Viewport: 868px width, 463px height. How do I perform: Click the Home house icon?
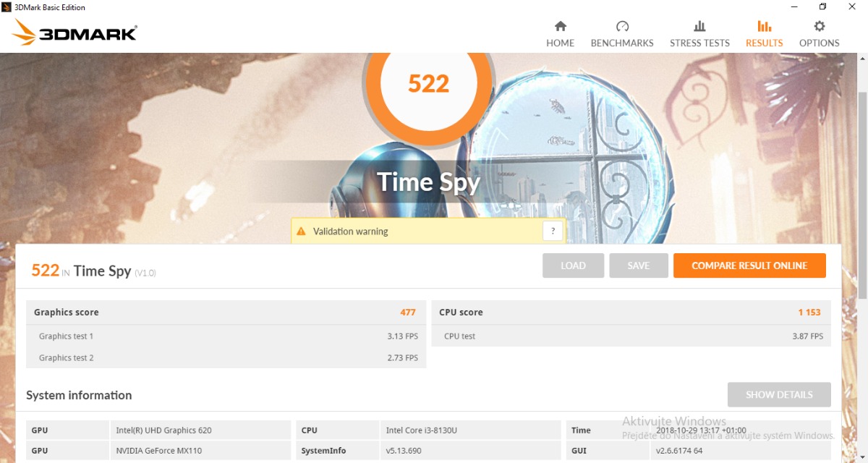click(x=560, y=27)
